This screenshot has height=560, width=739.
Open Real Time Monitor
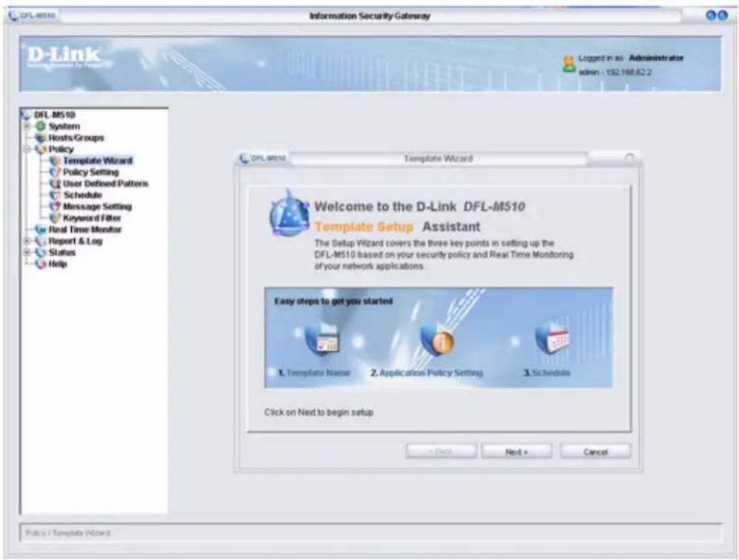point(85,230)
